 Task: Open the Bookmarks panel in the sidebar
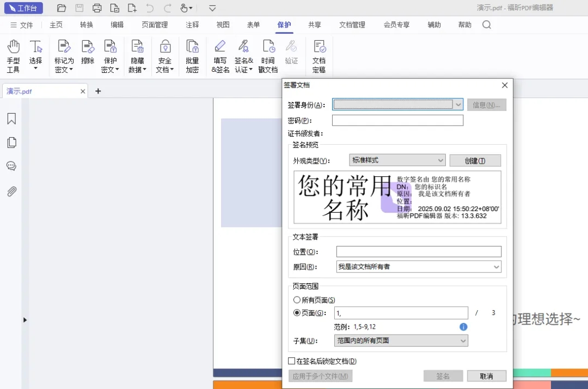11,119
